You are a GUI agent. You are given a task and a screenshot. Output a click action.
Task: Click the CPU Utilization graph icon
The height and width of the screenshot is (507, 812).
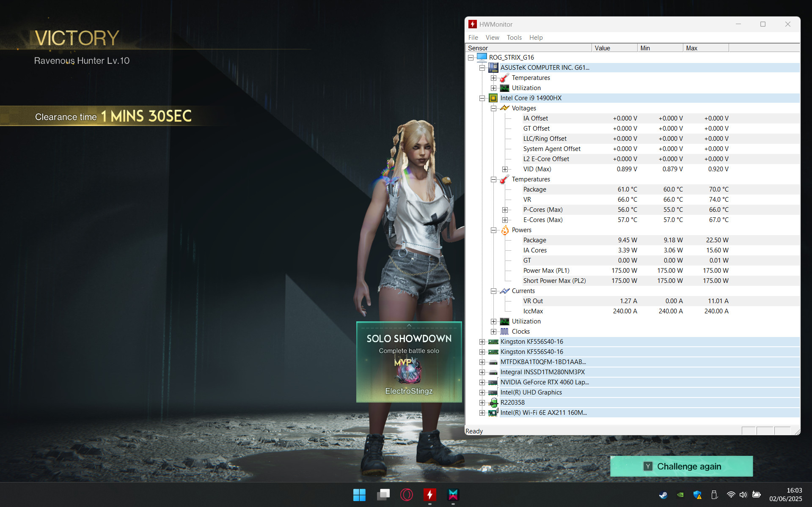504,321
